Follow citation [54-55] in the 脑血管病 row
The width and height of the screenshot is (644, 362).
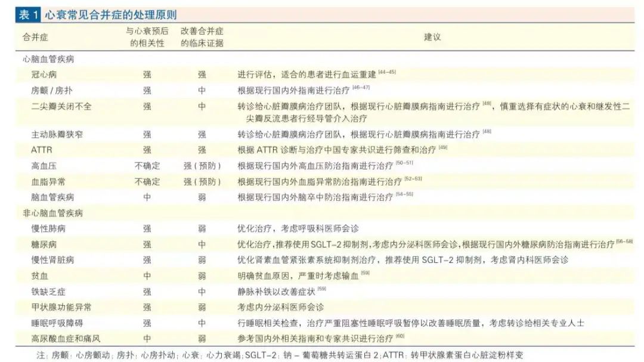[x=404, y=194]
